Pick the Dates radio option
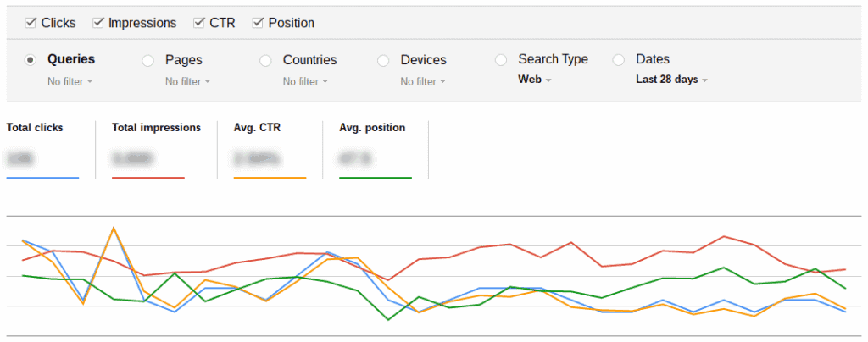The width and height of the screenshot is (868, 342). coord(619,60)
